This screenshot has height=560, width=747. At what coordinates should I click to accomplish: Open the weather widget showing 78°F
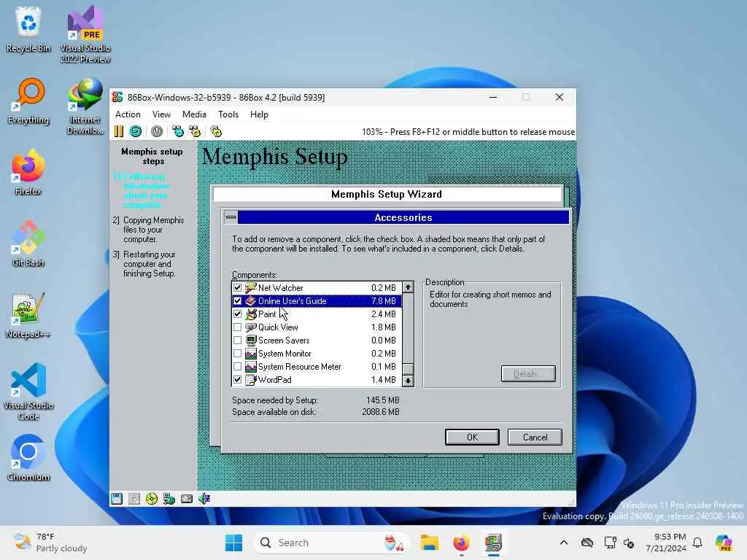[x=50, y=542]
